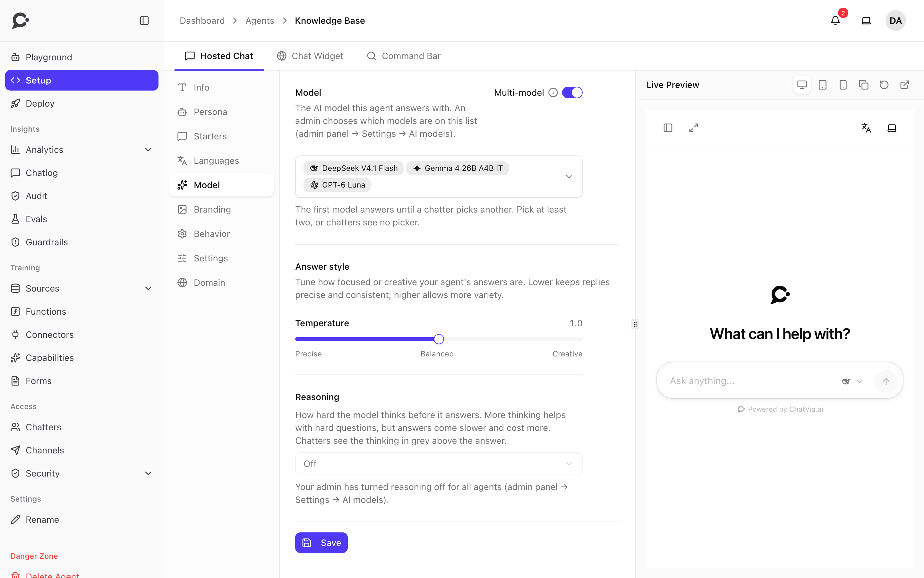This screenshot has height=578, width=924.
Task: Click the Multi-model info icon
Action: 553,92
